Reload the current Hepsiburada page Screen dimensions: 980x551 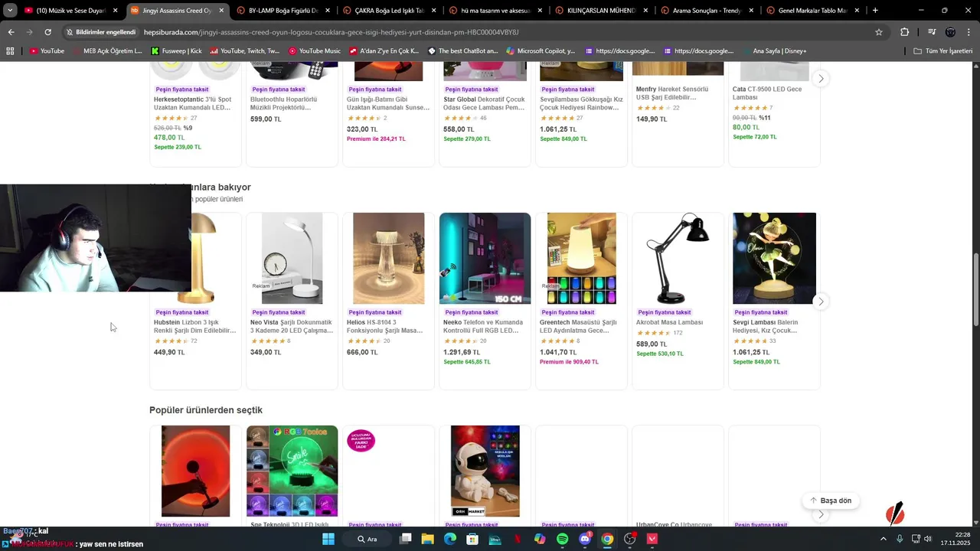click(x=47, y=32)
